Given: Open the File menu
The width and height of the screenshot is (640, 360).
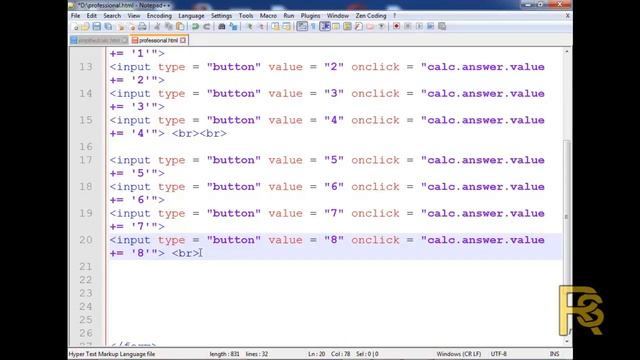Looking at the screenshot, I should [76, 16].
